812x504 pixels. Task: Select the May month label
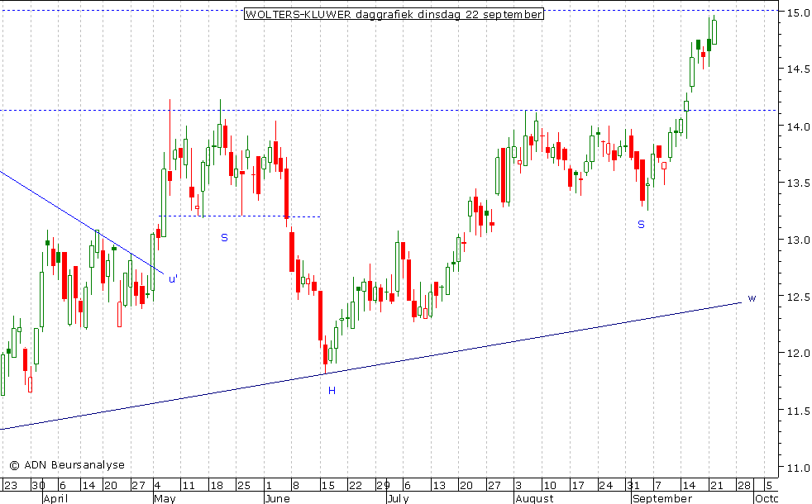[x=162, y=498]
